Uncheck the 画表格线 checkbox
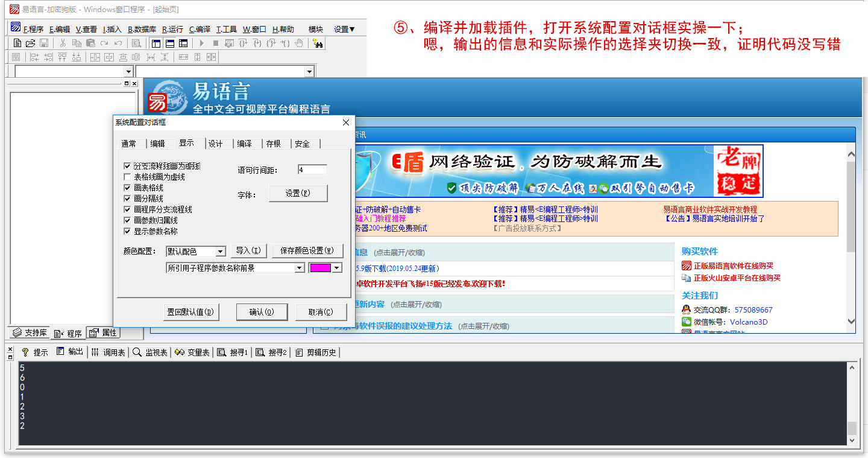This screenshot has height=458, width=868. pos(127,188)
